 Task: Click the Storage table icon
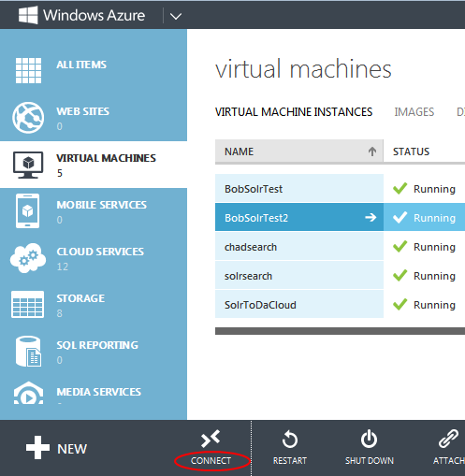(x=27, y=305)
